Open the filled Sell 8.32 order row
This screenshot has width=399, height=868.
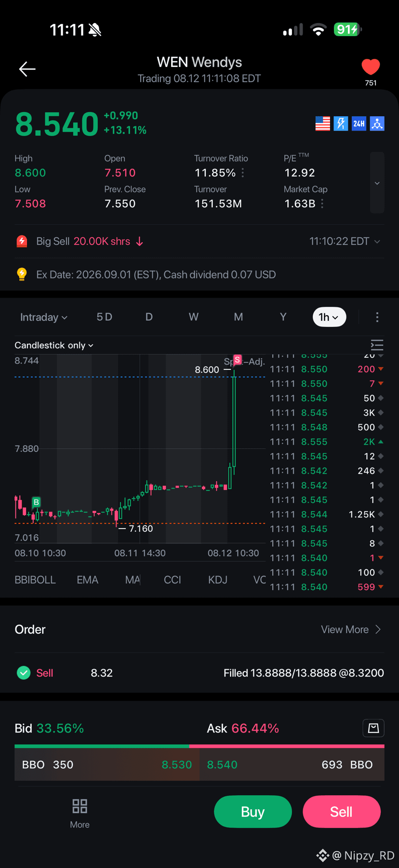click(199, 673)
